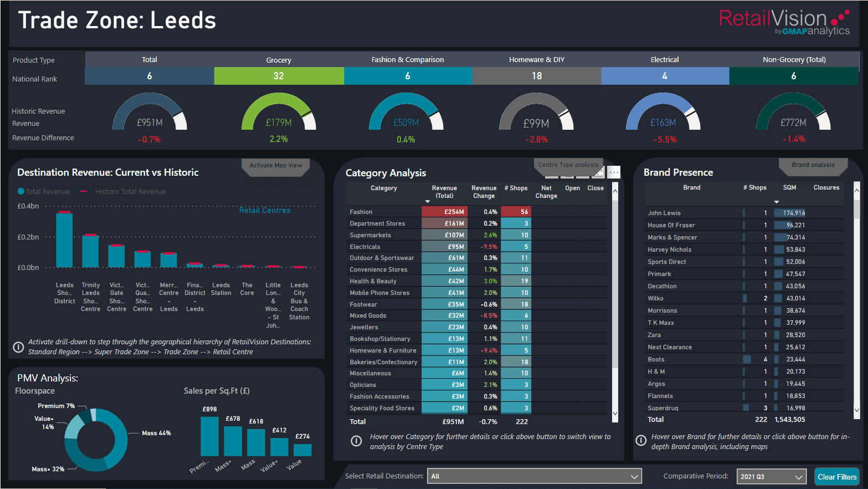This screenshot has height=489, width=868.
Task: Click the Retail Centres label on chart
Action: click(265, 210)
